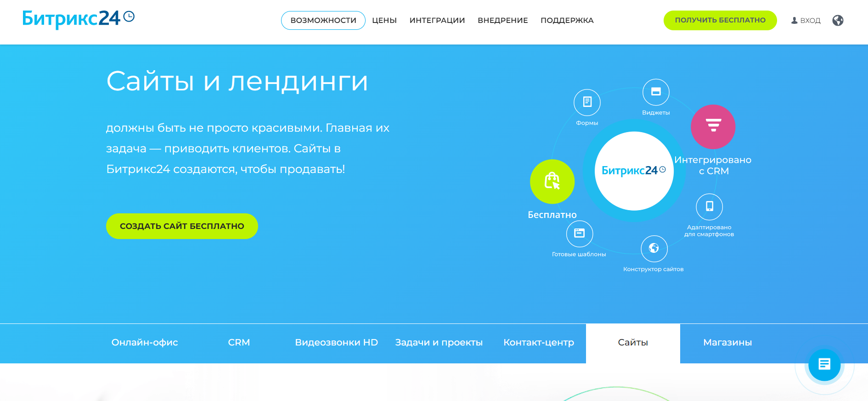Open the ВНЕДРЕНИЕ menu item
This screenshot has height=401, width=868.
point(503,20)
